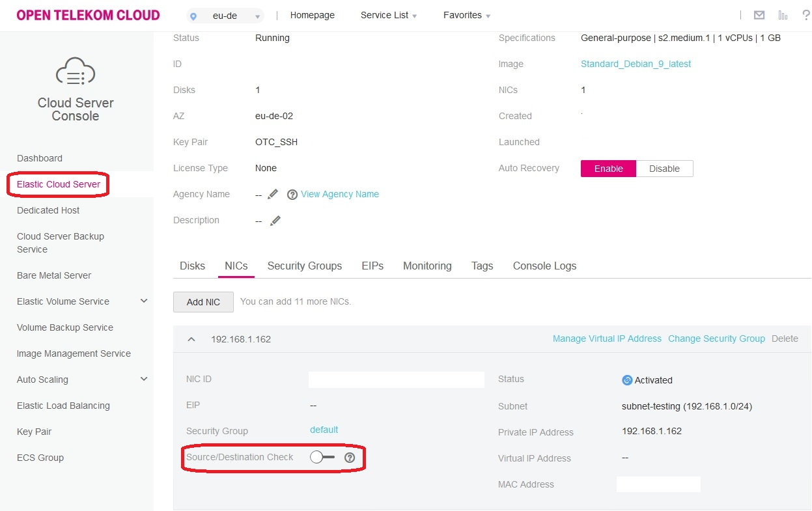Click the NIC ID value field

[x=397, y=380]
